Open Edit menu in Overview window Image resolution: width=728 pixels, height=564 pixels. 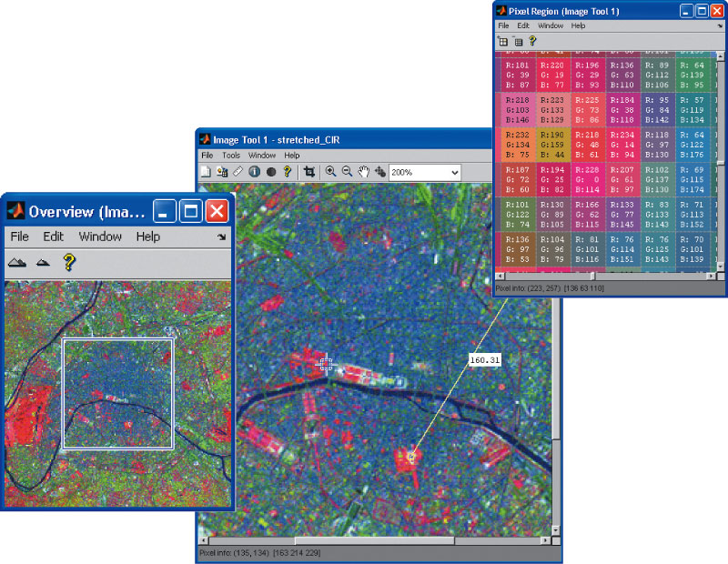click(54, 237)
